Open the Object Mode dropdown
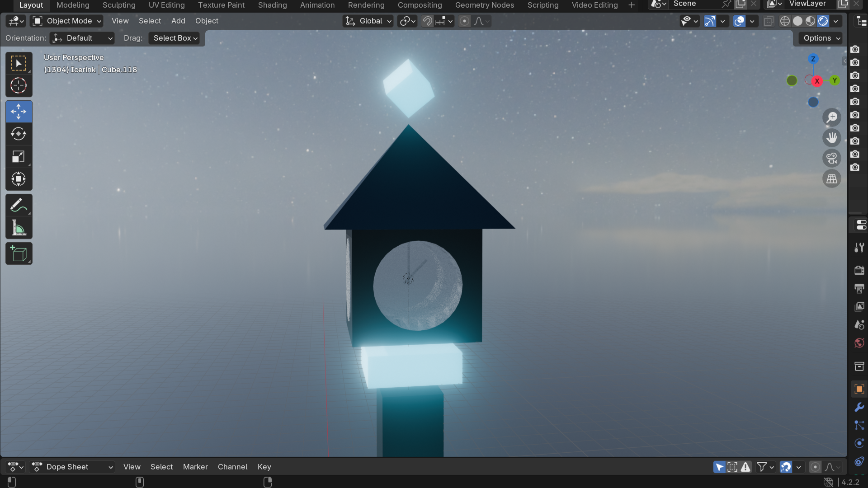The height and width of the screenshot is (488, 868). pyautogui.click(x=67, y=21)
